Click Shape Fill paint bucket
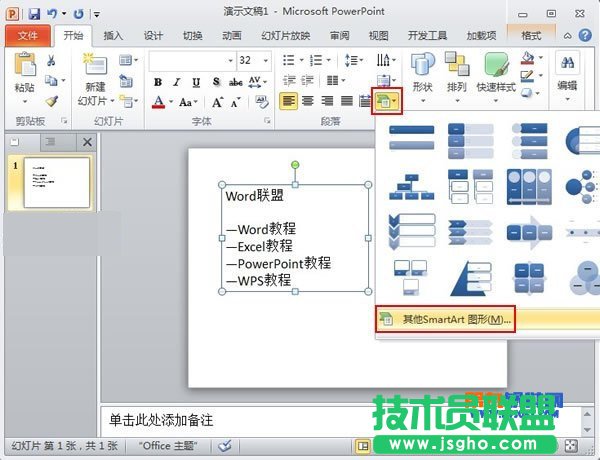Screen dimensions: 600x460 [528, 58]
